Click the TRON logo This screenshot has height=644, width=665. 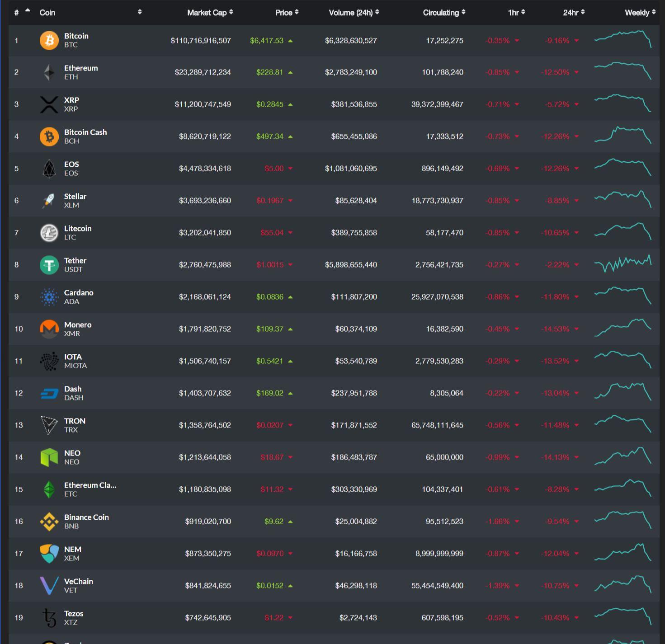[49, 425]
